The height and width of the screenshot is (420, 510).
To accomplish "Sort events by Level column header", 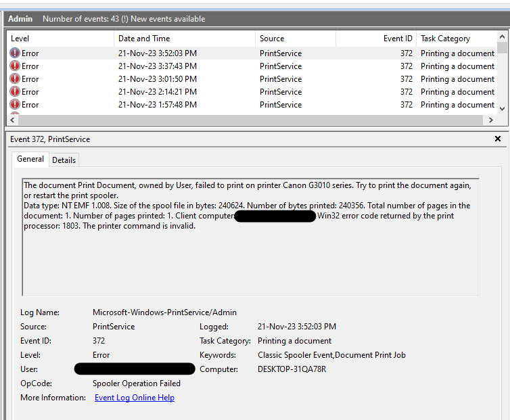I will pos(60,39).
